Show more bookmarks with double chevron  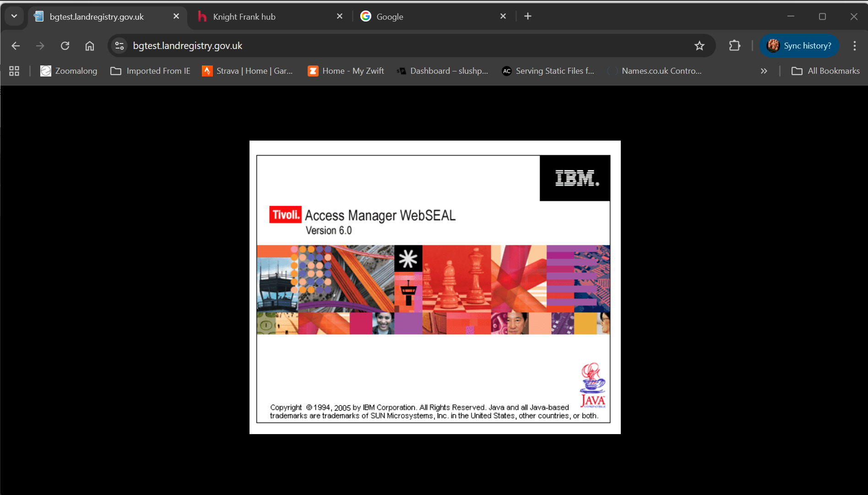coord(764,71)
